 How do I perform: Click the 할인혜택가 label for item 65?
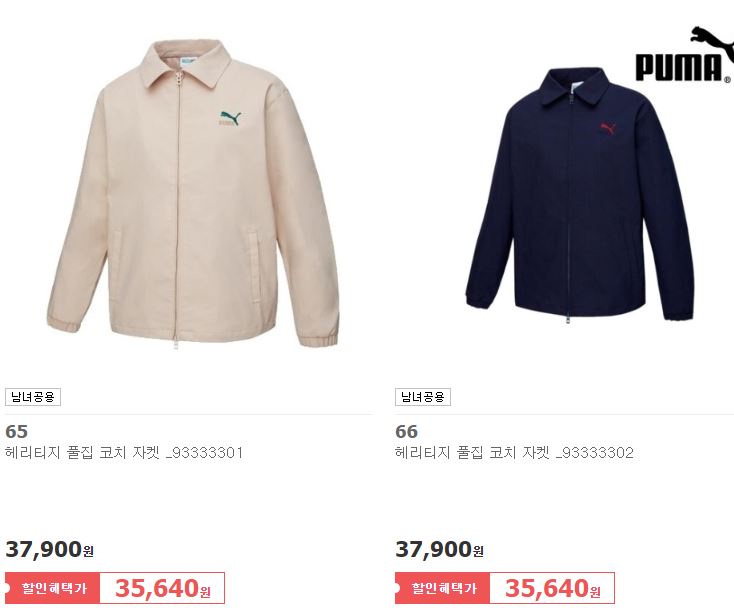point(53,588)
